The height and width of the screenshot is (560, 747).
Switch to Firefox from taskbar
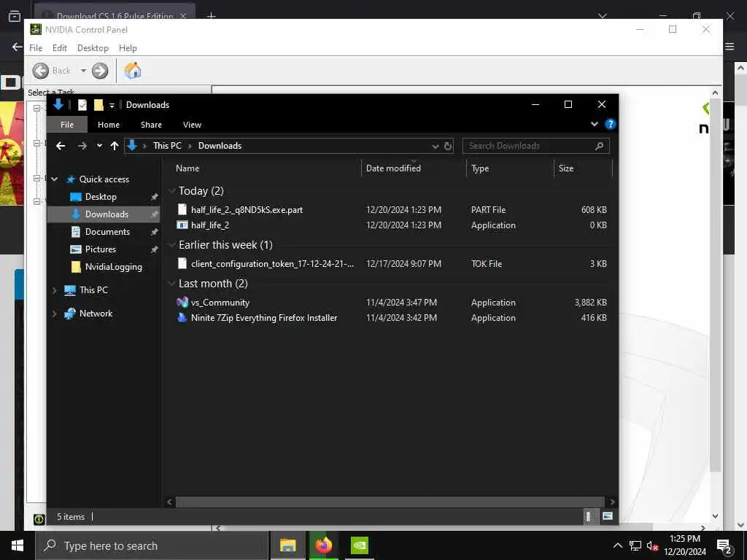(x=323, y=545)
